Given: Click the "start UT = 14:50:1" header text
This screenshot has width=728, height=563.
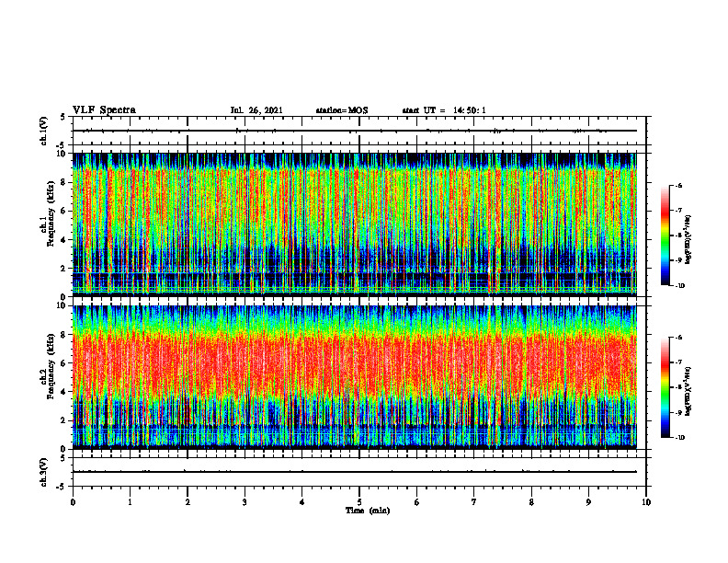Looking at the screenshot, I should pyautogui.click(x=444, y=110).
